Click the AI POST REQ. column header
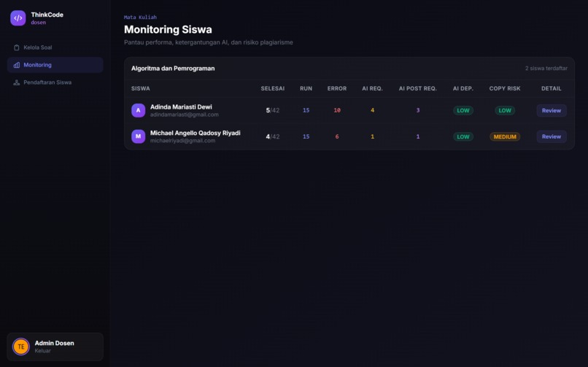The width and height of the screenshot is (588, 367). pos(418,88)
